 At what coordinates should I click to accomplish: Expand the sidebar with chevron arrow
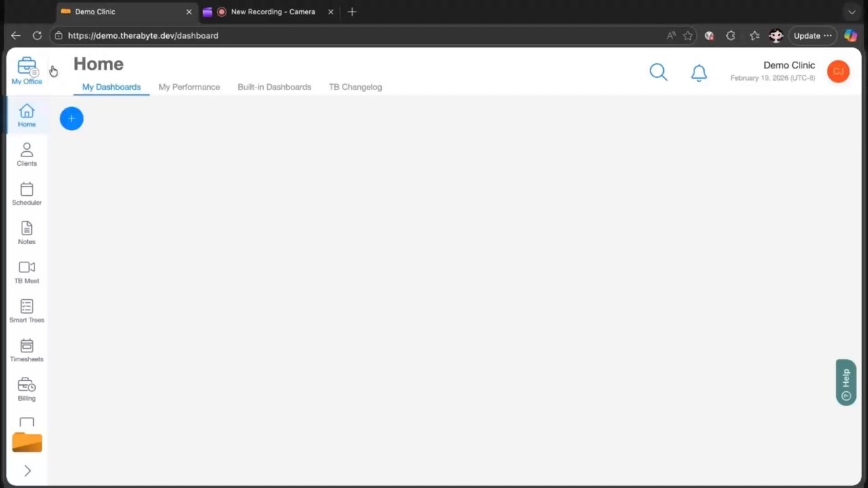click(27, 470)
